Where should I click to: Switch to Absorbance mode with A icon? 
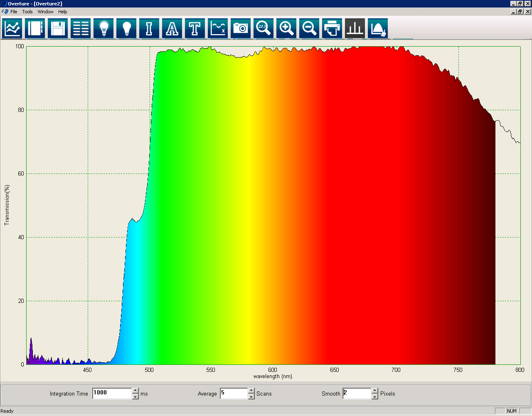[x=172, y=29]
